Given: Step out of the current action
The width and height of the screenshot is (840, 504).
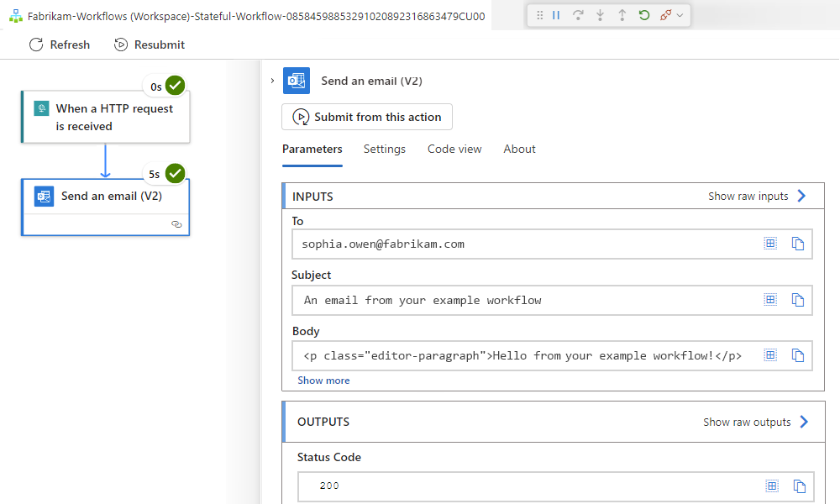Looking at the screenshot, I should [622, 15].
